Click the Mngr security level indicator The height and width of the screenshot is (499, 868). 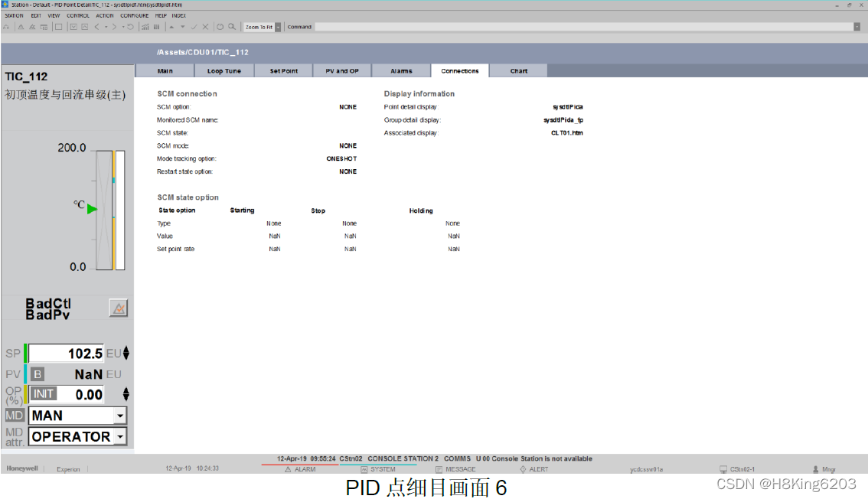coord(824,469)
